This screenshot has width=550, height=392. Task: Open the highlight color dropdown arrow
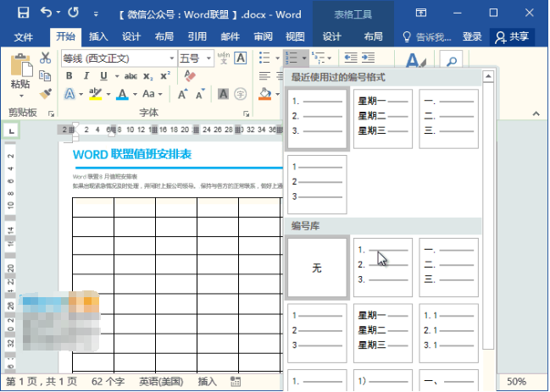coord(108,94)
